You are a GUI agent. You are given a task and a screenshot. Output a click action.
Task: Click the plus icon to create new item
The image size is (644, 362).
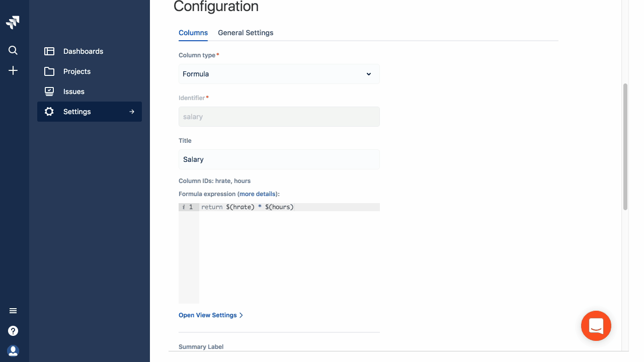13,70
